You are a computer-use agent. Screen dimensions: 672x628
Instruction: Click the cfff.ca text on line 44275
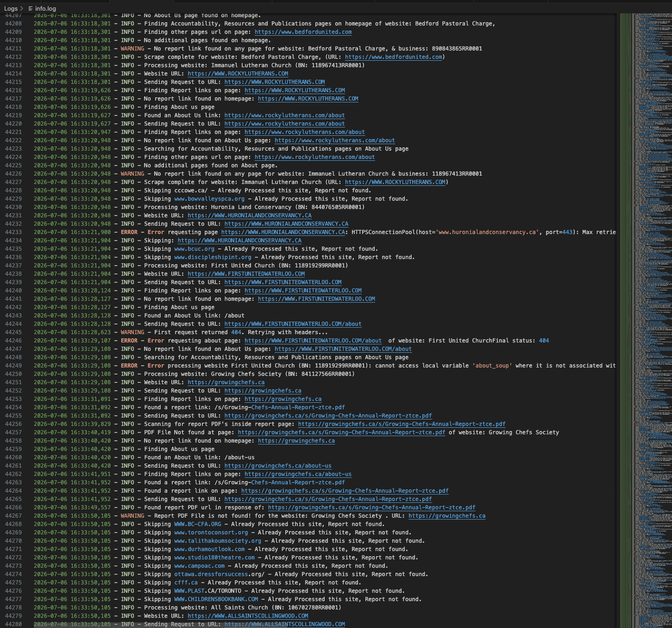186,583
